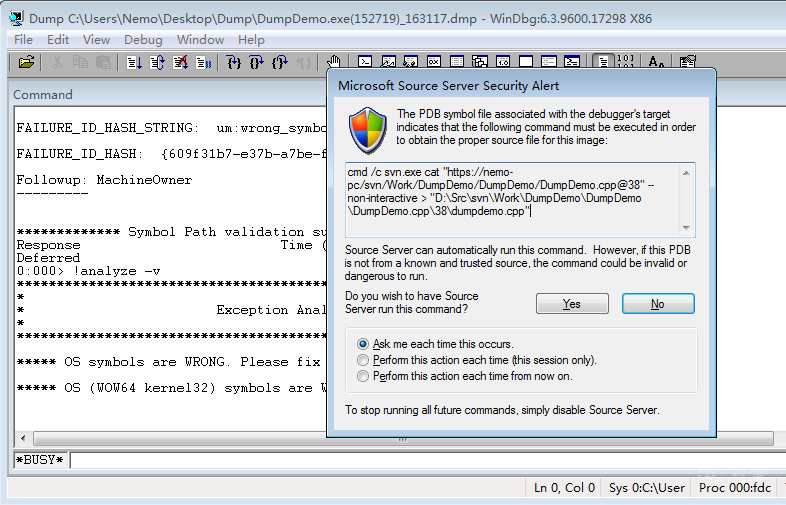This screenshot has height=505, width=786.
Task: Open Processes and Threads toolbar icon
Action: 549,62
